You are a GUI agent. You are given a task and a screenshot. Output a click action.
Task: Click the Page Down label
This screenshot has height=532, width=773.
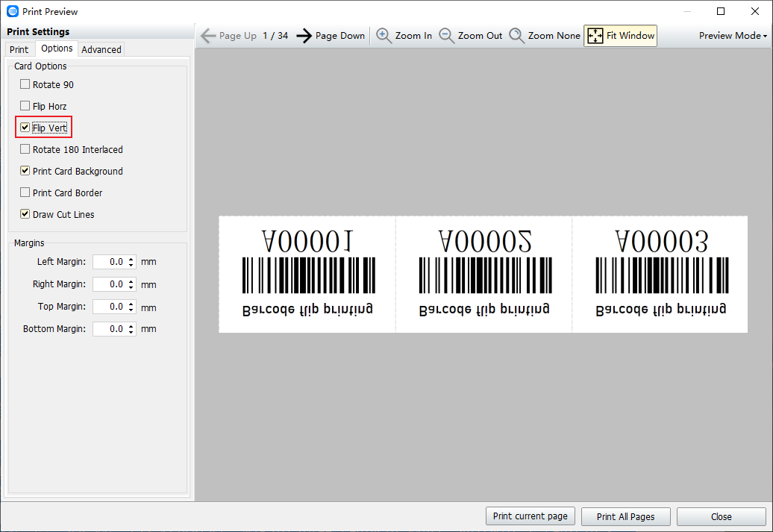tap(340, 36)
